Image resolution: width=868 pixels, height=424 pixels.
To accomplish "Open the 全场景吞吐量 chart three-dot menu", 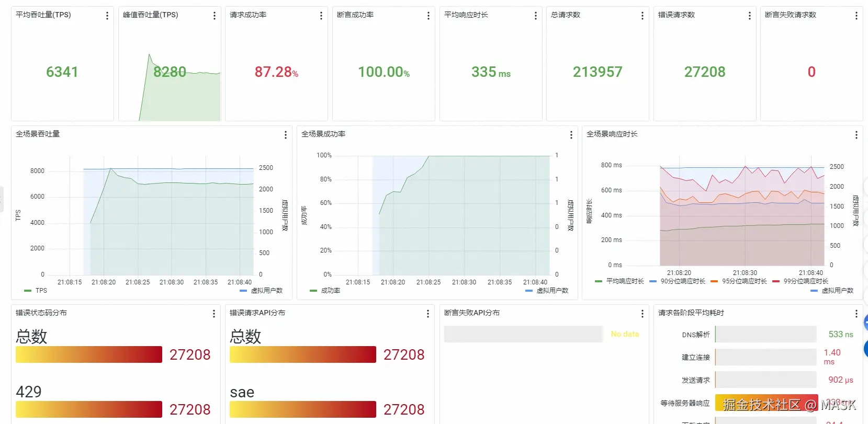I will [x=286, y=135].
